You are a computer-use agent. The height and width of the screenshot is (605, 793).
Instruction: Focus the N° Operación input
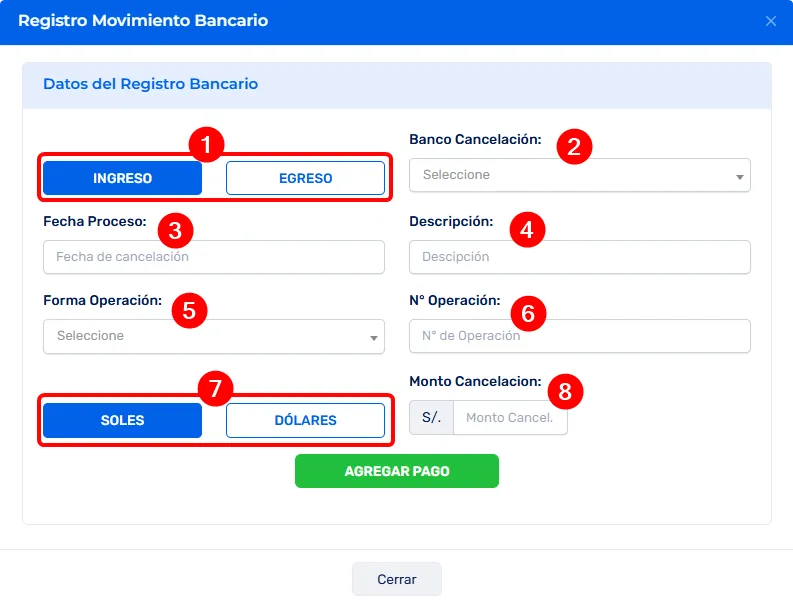(x=579, y=336)
